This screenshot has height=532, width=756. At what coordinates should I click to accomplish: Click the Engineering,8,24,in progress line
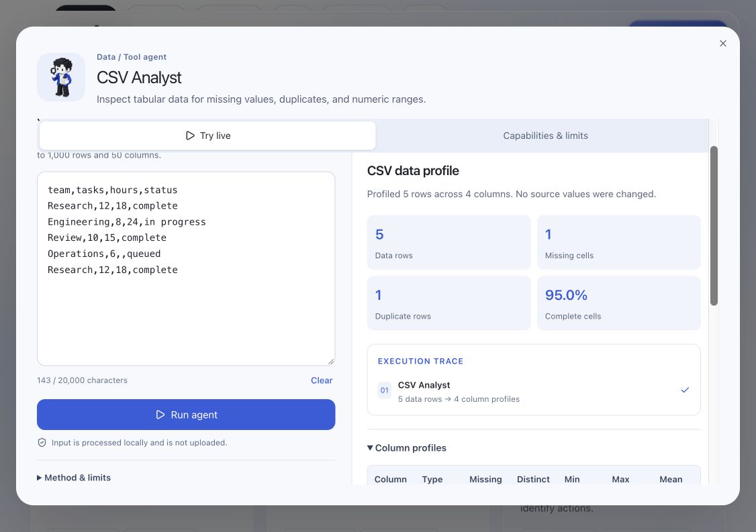coord(126,221)
